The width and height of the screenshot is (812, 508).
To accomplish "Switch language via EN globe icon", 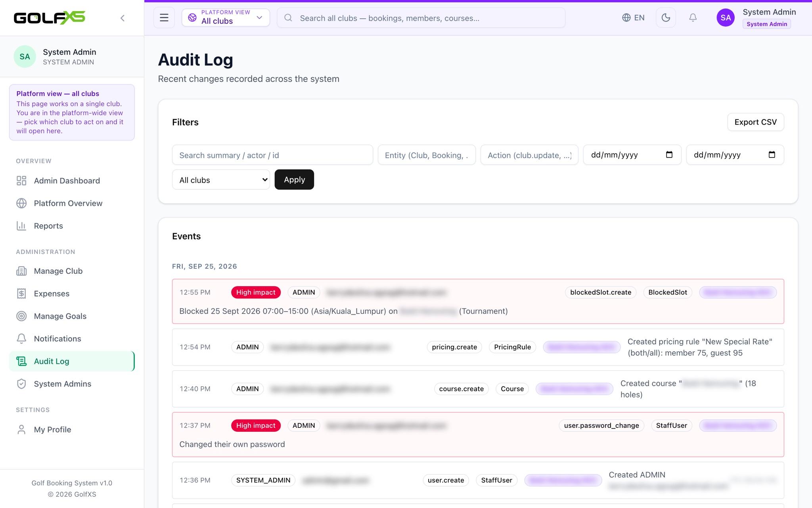I will click(626, 17).
